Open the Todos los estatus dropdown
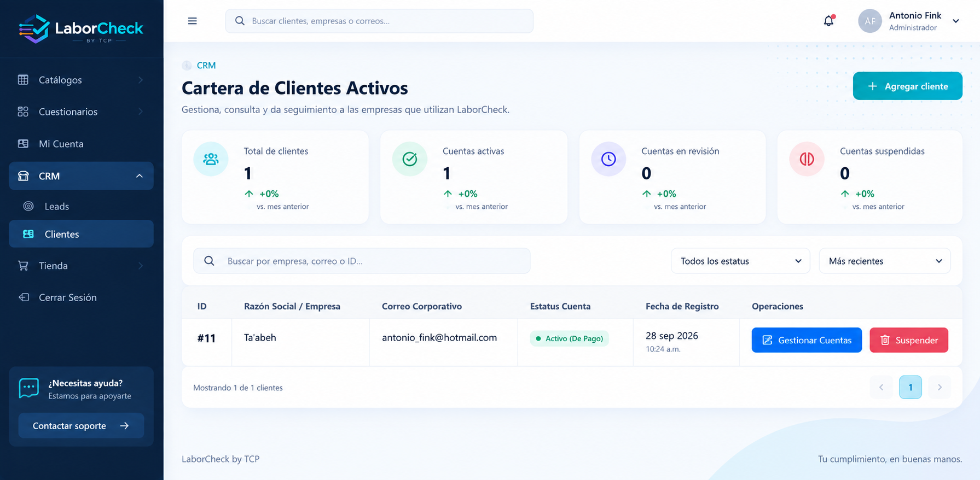The width and height of the screenshot is (980, 480). point(740,261)
